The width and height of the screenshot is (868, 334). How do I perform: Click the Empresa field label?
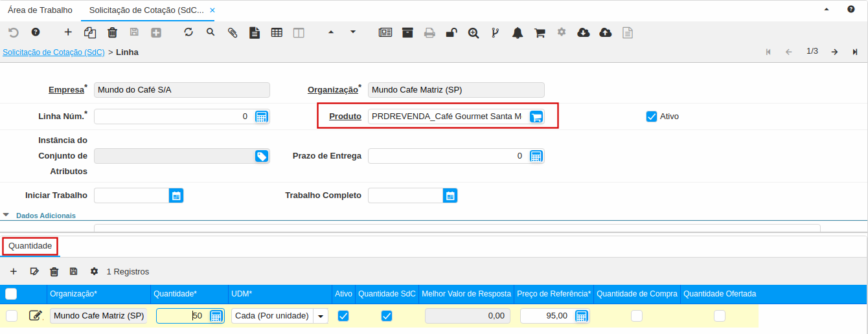coord(67,90)
